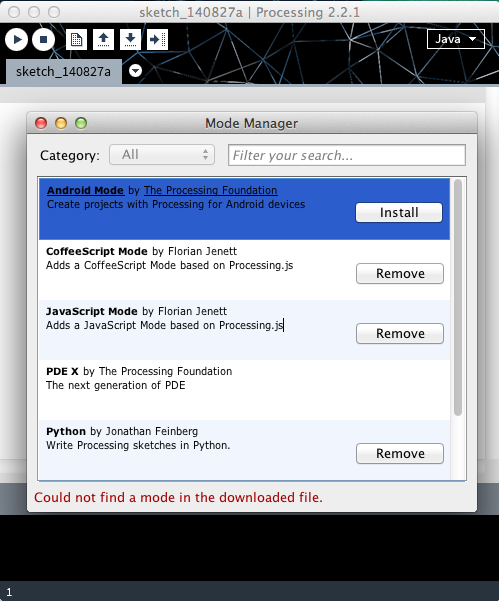This screenshot has height=601, width=499.
Task: Open the Java mode selector dropdown
Action: pyautogui.click(x=456, y=39)
